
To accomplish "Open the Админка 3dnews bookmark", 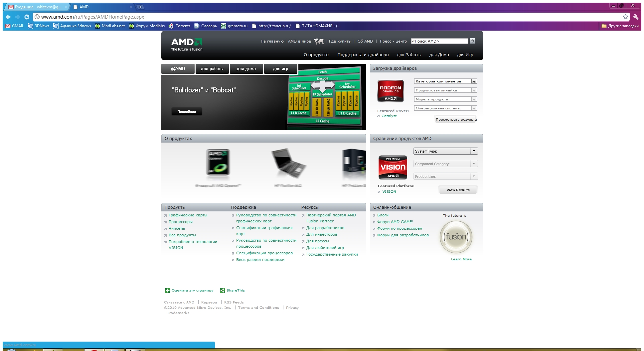I will coord(72,26).
